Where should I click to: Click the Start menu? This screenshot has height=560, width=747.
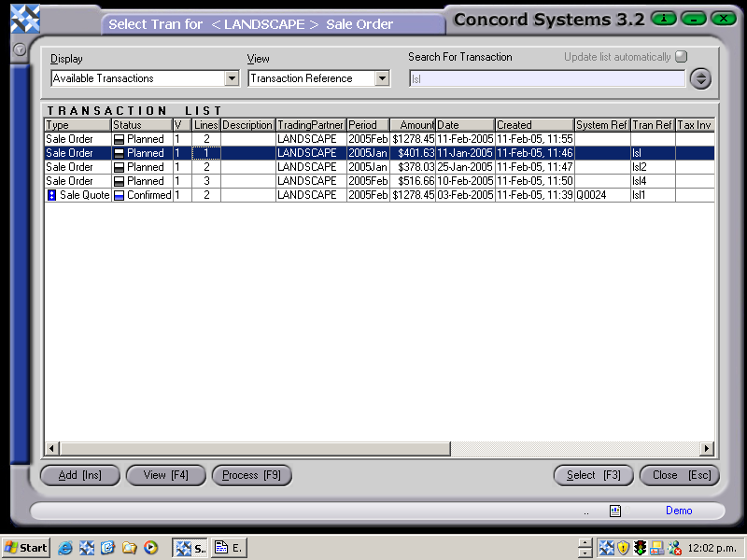point(25,548)
